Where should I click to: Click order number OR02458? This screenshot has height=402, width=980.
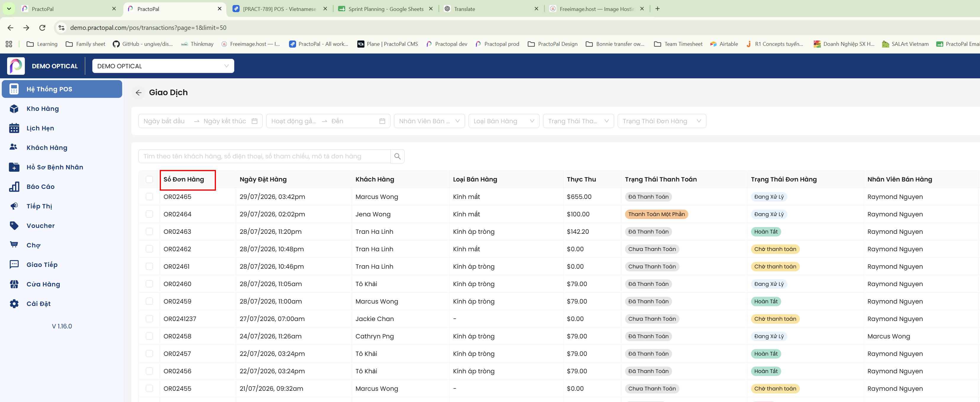(x=177, y=336)
